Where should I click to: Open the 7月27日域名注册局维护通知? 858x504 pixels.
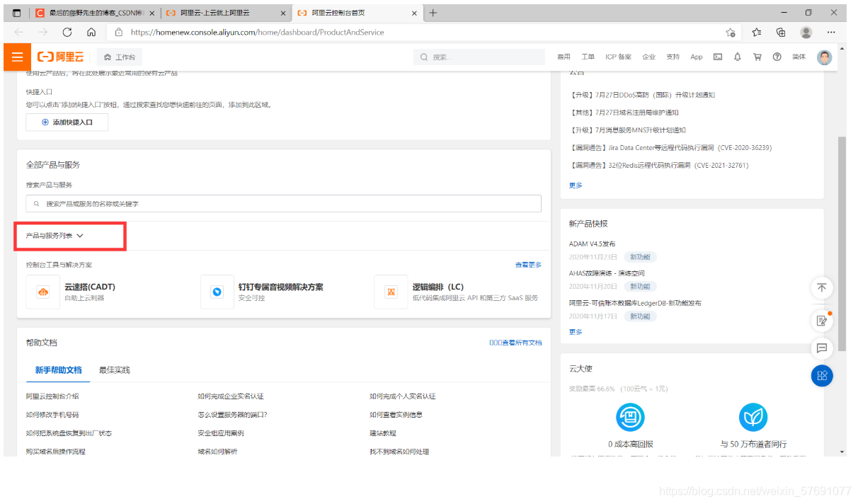tap(624, 113)
